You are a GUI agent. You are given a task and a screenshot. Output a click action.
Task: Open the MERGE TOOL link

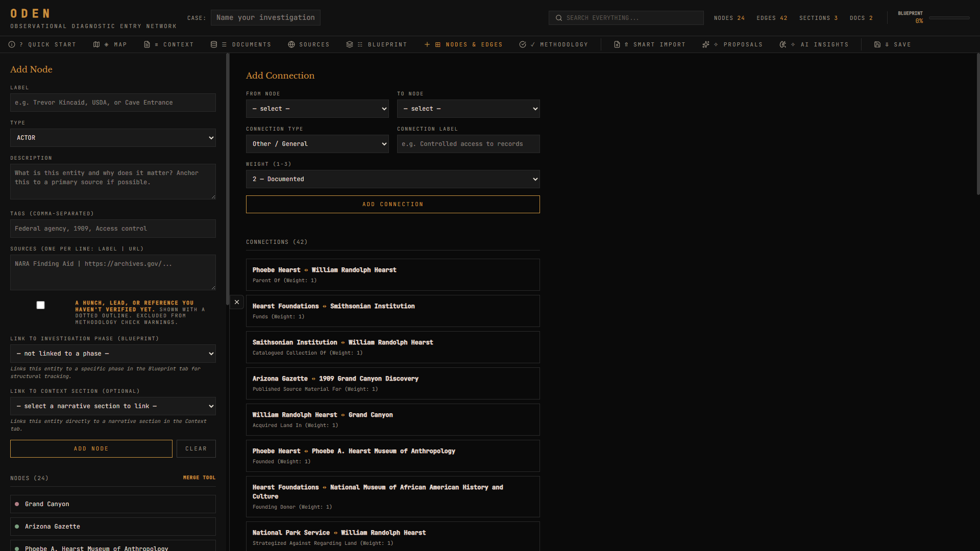click(x=199, y=478)
